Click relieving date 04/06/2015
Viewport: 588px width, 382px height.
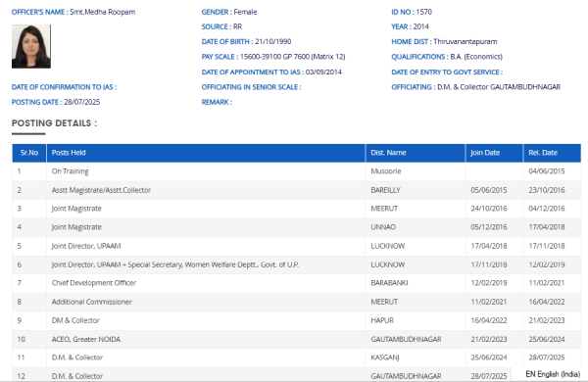547,171
